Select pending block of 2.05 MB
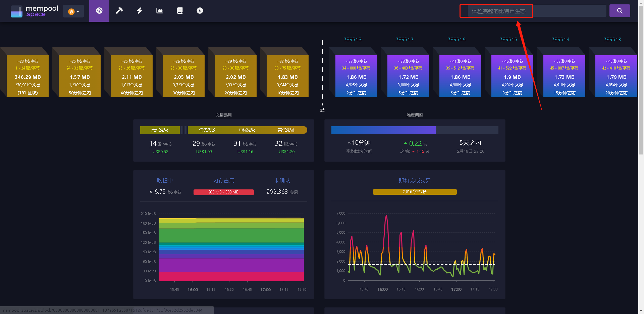The width and height of the screenshot is (644, 314). (x=183, y=76)
